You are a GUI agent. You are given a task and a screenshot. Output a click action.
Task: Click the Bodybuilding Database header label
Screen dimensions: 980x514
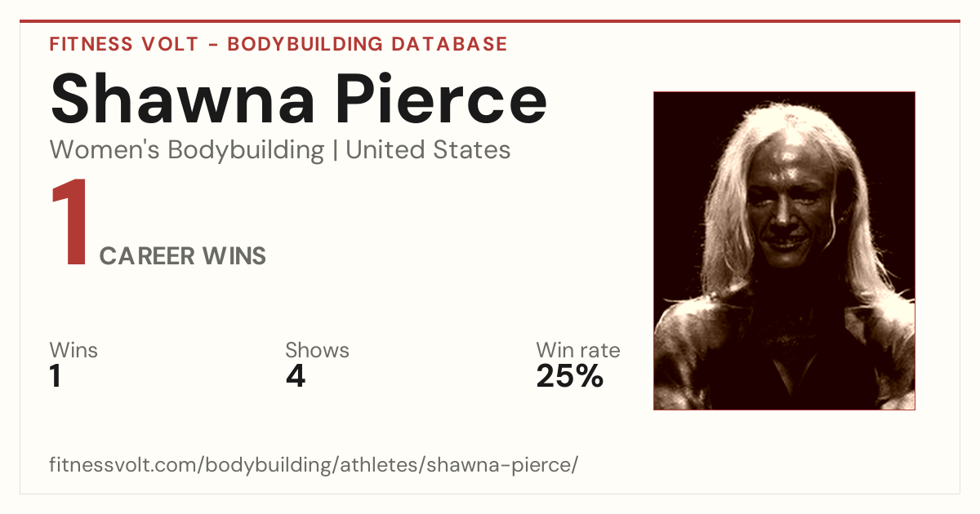coord(367,44)
